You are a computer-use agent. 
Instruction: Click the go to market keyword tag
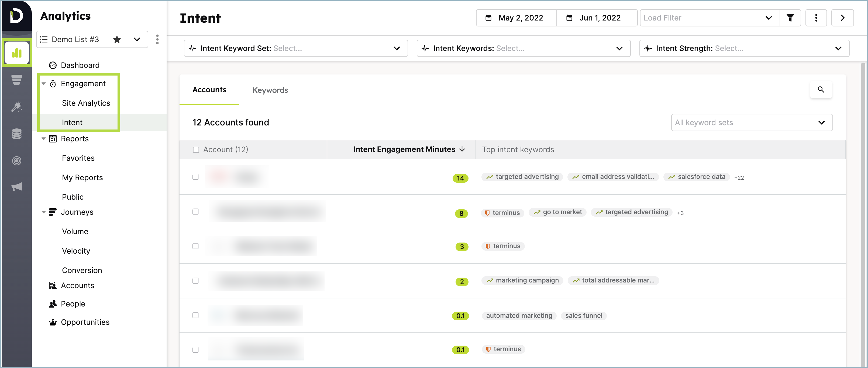coord(557,212)
